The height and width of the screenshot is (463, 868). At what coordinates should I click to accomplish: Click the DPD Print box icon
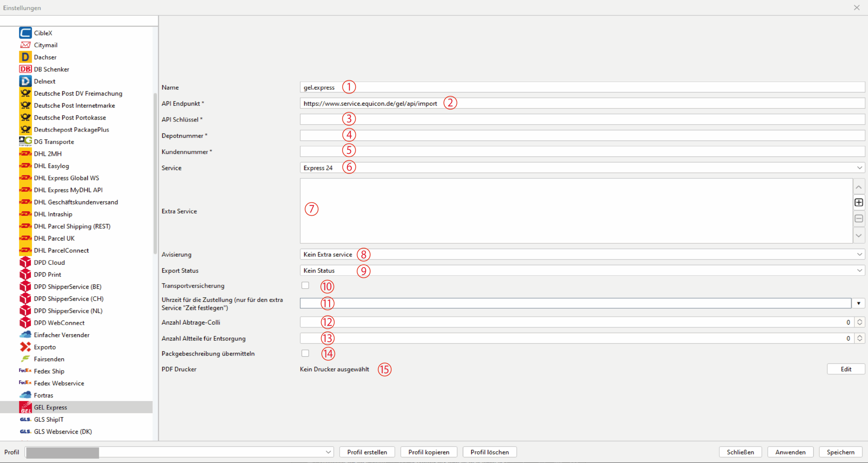pyautogui.click(x=25, y=274)
